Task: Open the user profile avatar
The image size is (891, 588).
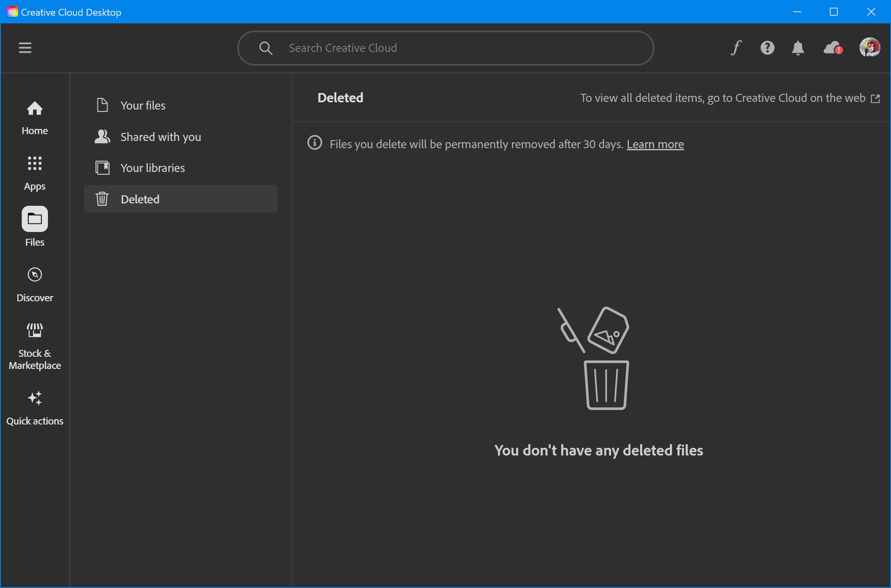Action: tap(869, 48)
